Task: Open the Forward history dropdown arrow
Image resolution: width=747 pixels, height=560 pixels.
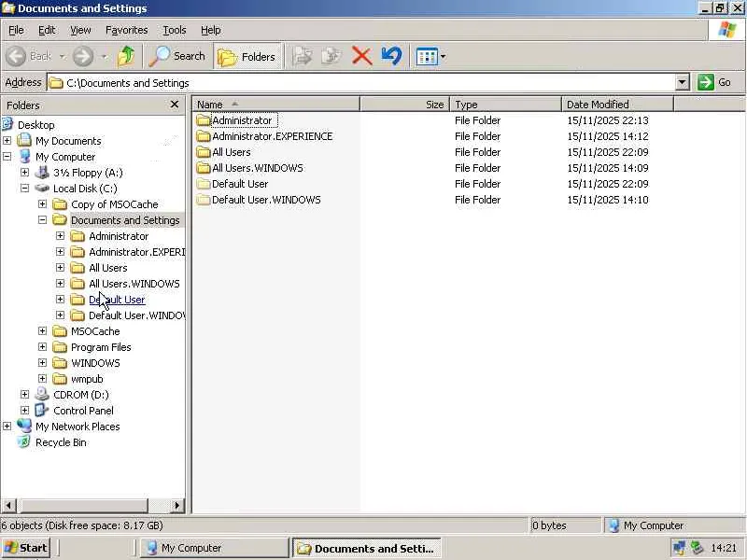Action: (104, 57)
